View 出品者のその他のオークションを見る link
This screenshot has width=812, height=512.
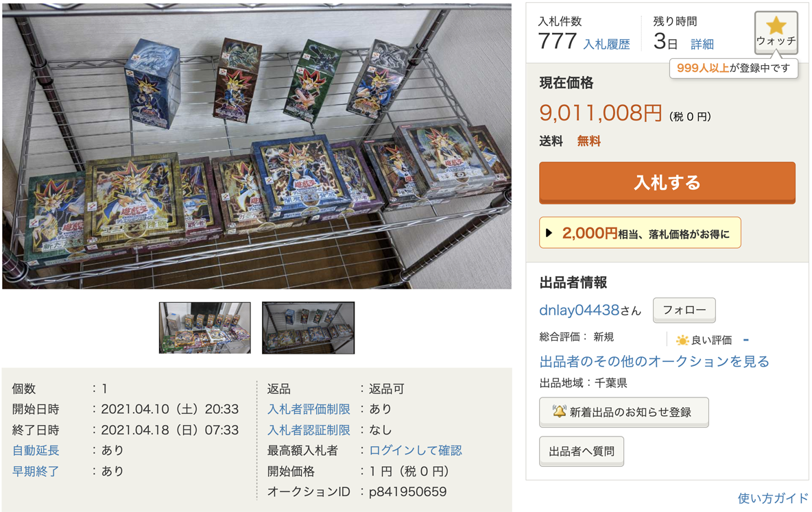[654, 361]
